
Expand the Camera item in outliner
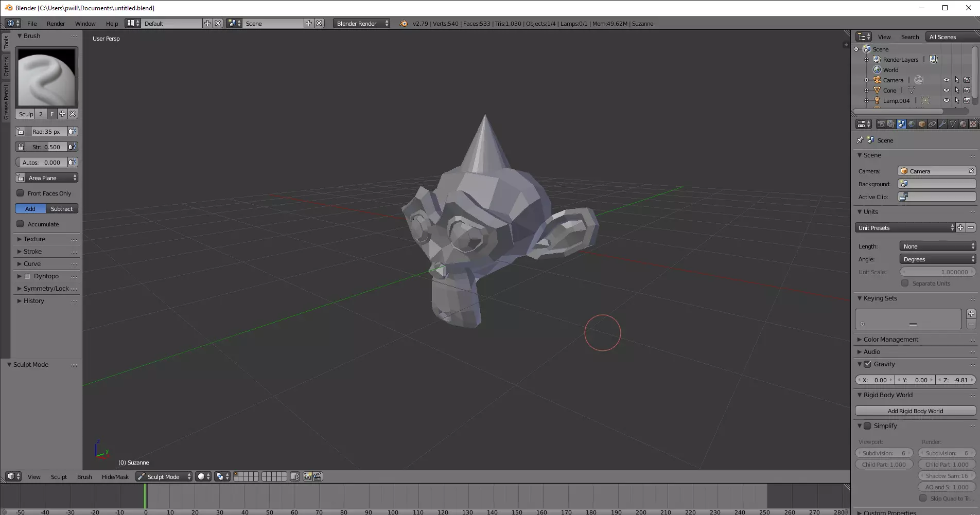[866, 80]
